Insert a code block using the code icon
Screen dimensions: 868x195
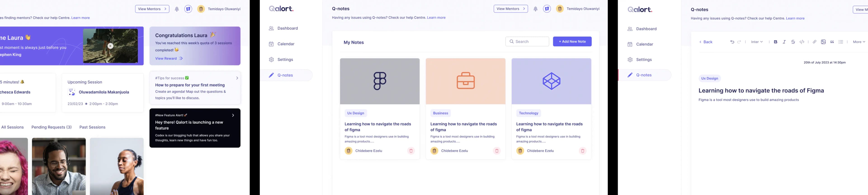[x=802, y=42]
